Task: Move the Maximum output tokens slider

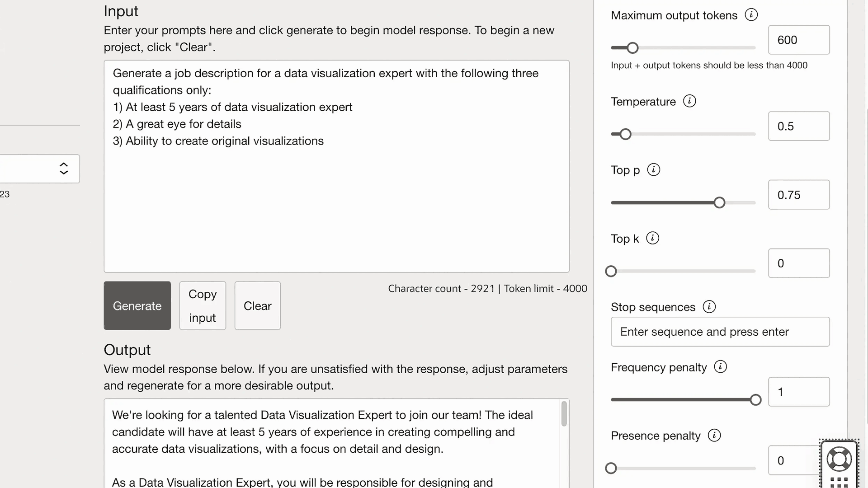Action: point(631,47)
